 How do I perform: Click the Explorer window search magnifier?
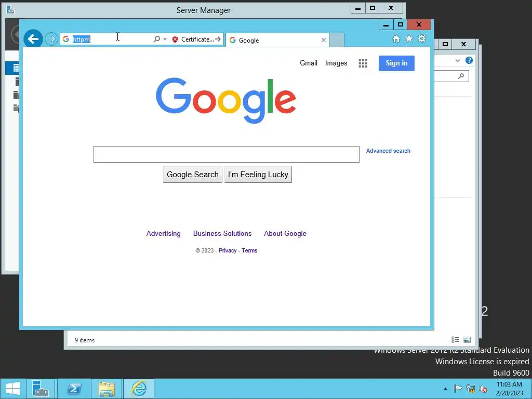click(461, 76)
